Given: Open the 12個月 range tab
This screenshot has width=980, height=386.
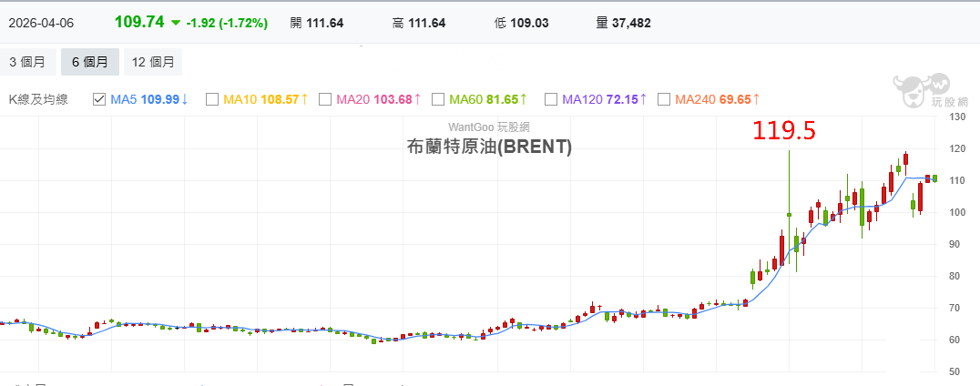Looking at the screenshot, I should pos(152,62).
